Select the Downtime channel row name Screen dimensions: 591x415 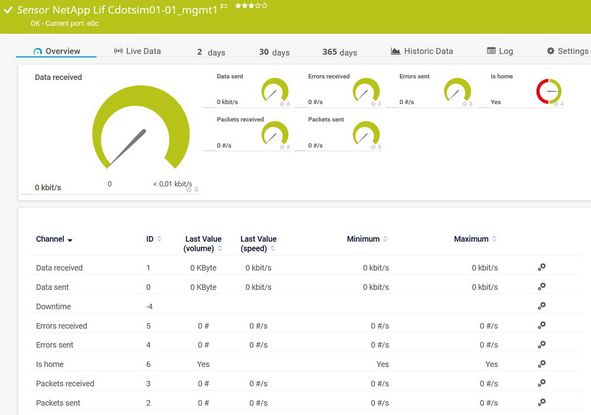[53, 306]
